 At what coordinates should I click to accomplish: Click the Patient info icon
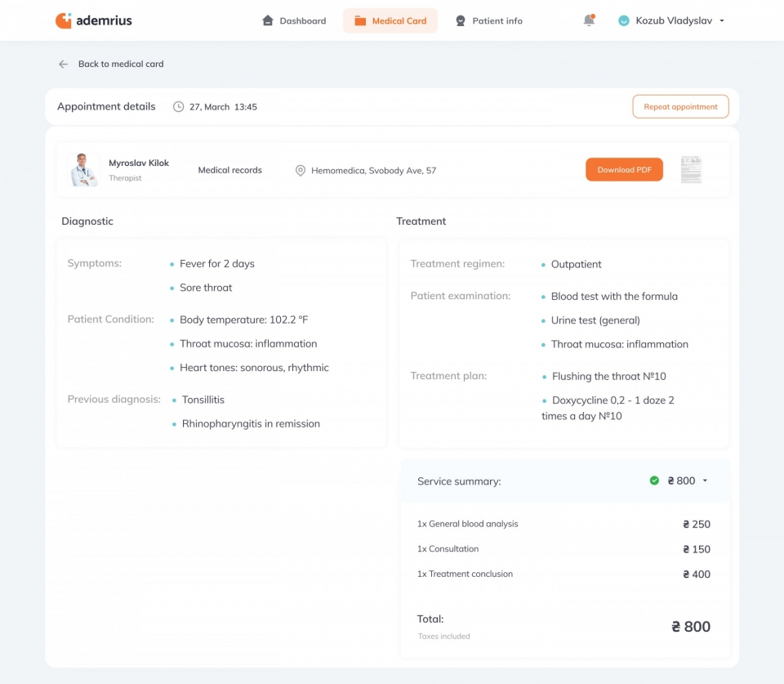(x=461, y=21)
